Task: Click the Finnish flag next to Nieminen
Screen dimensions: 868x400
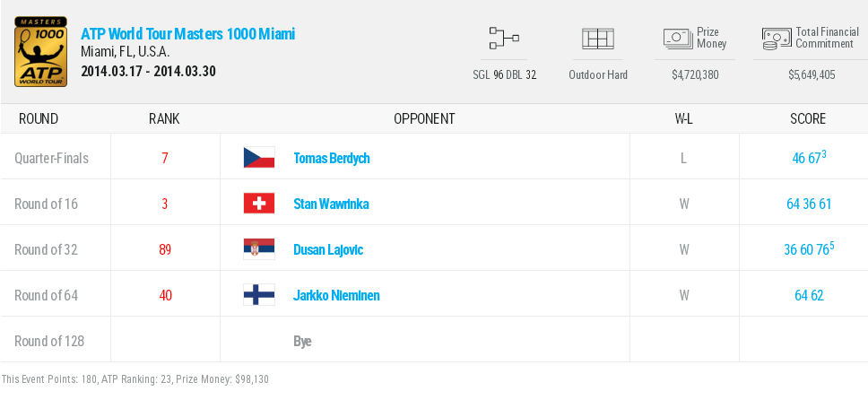Action: pos(259,295)
